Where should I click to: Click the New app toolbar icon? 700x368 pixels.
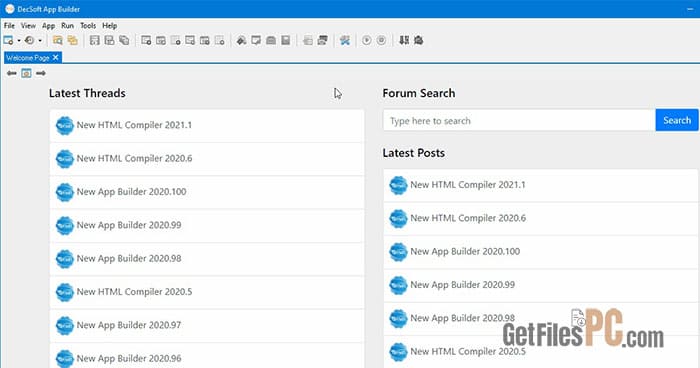(x=8, y=40)
